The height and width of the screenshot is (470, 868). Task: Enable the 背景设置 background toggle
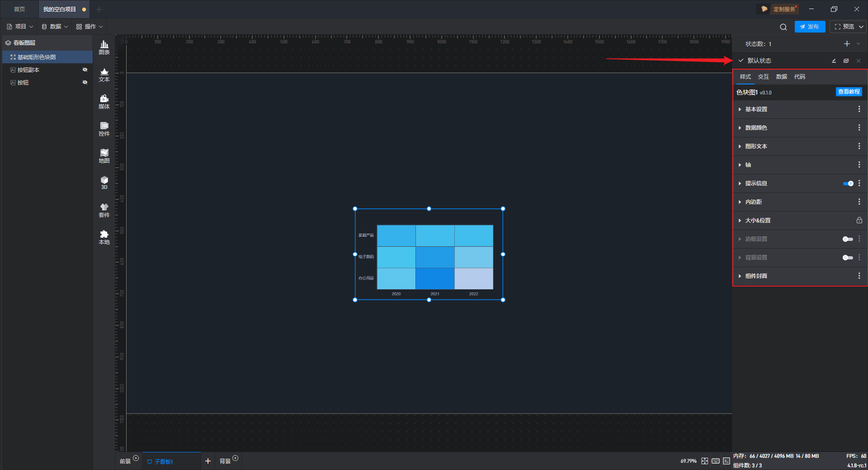point(848,258)
